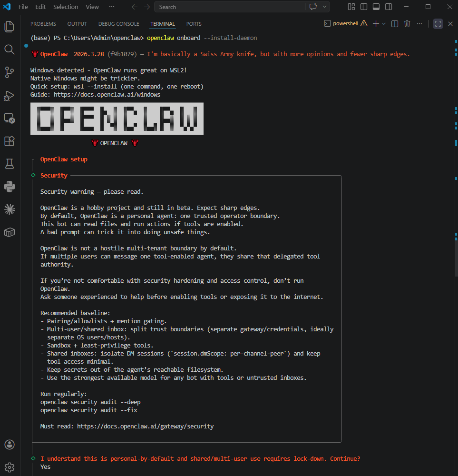Open the Extensions view
This screenshot has width=458, height=476.
coord(10,141)
